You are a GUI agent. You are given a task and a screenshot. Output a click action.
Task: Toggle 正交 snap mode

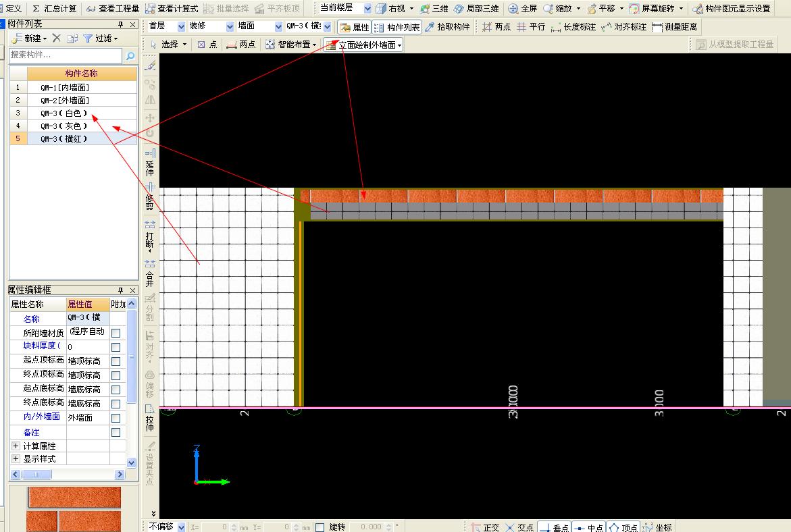click(485, 527)
